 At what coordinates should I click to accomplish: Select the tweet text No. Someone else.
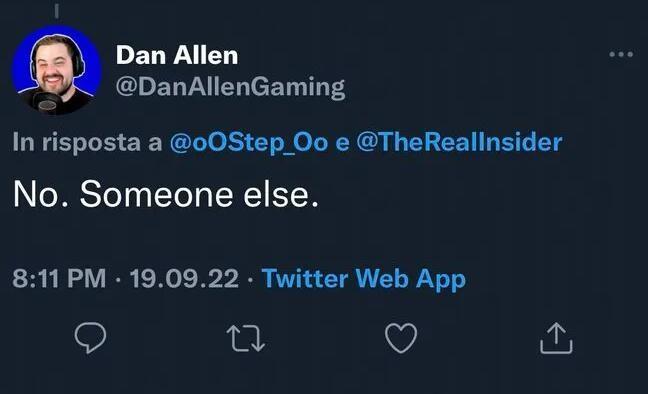[166, 194]
